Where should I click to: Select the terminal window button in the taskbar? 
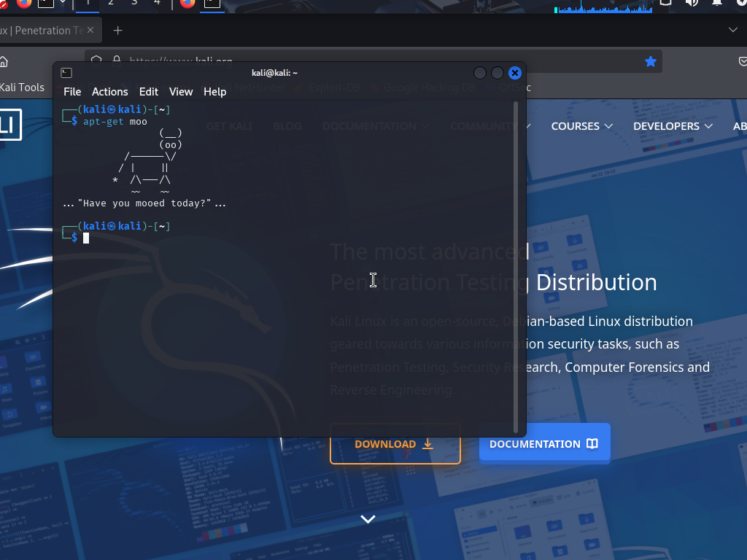click(212, 4)
